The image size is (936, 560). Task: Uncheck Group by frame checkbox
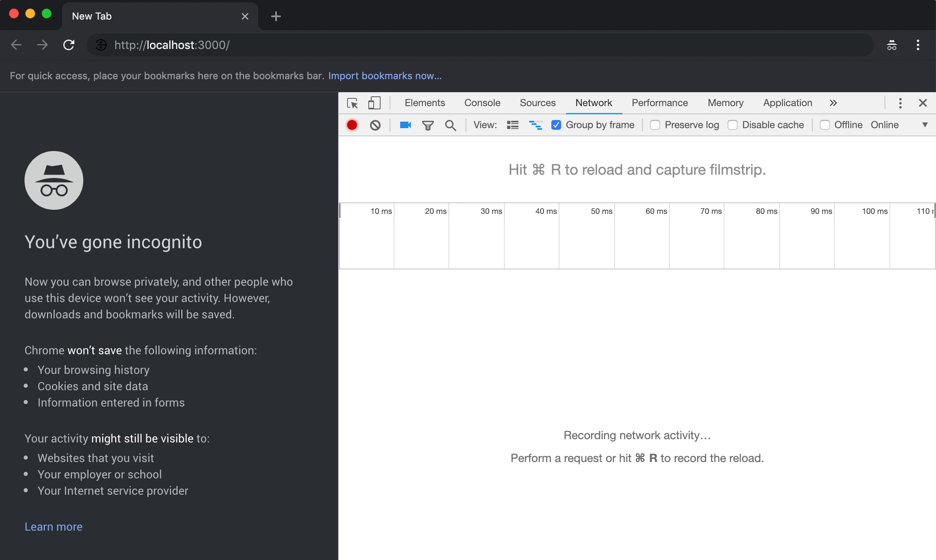(556, 125)
